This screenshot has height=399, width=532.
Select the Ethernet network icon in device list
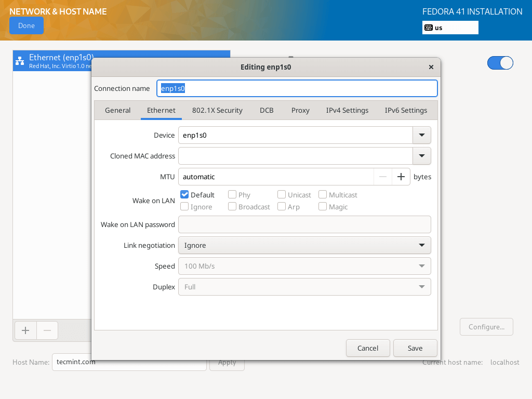(x=20, y=61)
